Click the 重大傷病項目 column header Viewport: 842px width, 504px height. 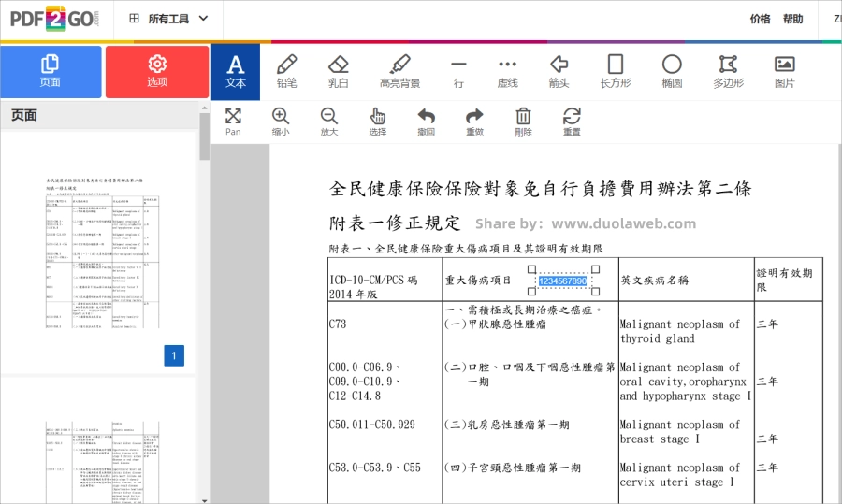(478, 281)
